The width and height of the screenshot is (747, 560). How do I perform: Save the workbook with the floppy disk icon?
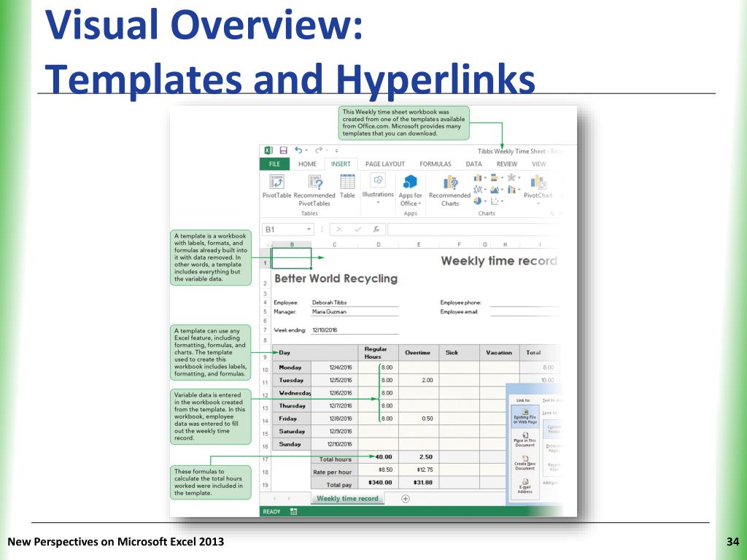coord(284,150)
